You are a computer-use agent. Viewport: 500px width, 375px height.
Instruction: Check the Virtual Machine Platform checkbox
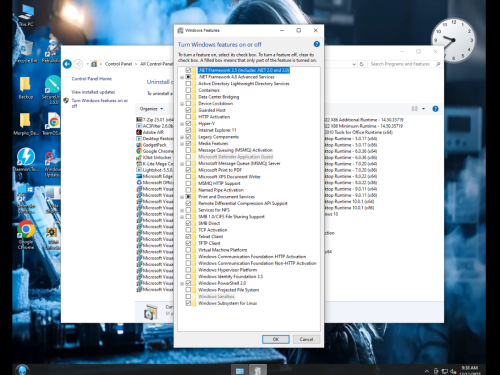point(188,250)
